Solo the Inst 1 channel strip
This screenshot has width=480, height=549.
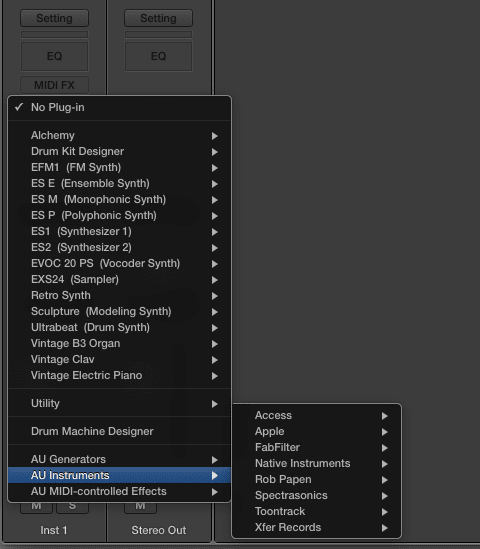click(x=72, y=507)
